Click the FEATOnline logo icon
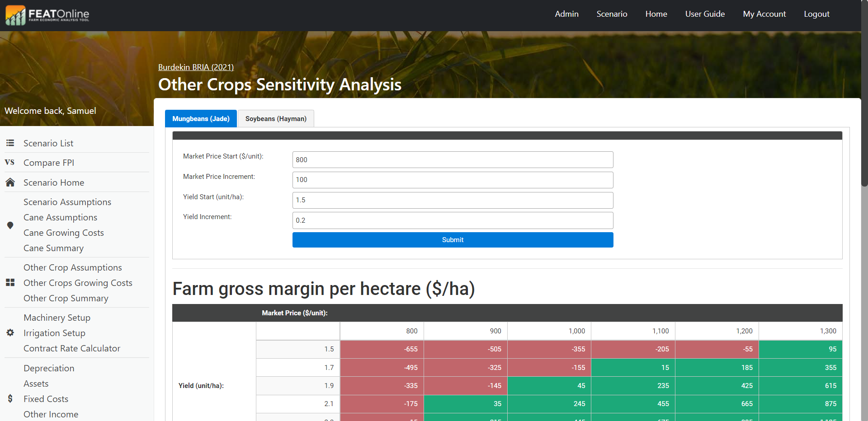Viewport: 868px width, 421px height. pos(15,15)
